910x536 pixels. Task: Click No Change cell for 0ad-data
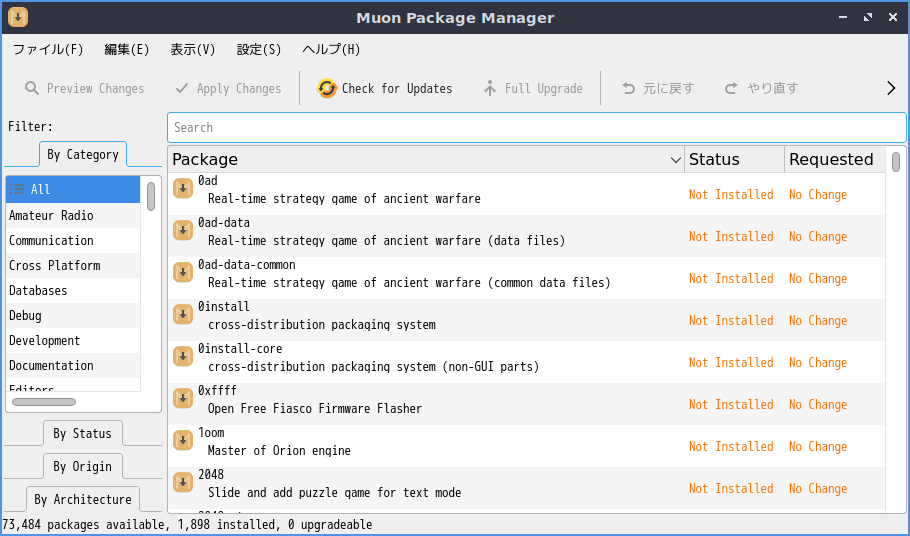tap(818, 237)
